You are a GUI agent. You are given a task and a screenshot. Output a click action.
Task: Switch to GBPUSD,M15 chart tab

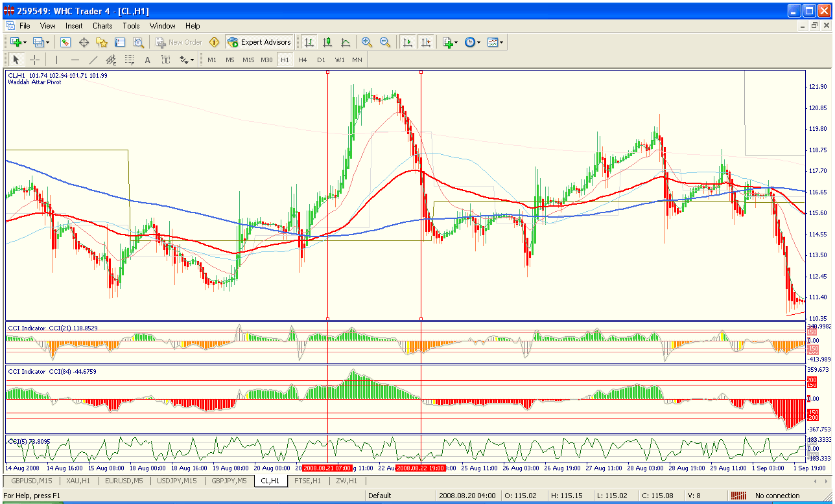[x=32, y=481]
